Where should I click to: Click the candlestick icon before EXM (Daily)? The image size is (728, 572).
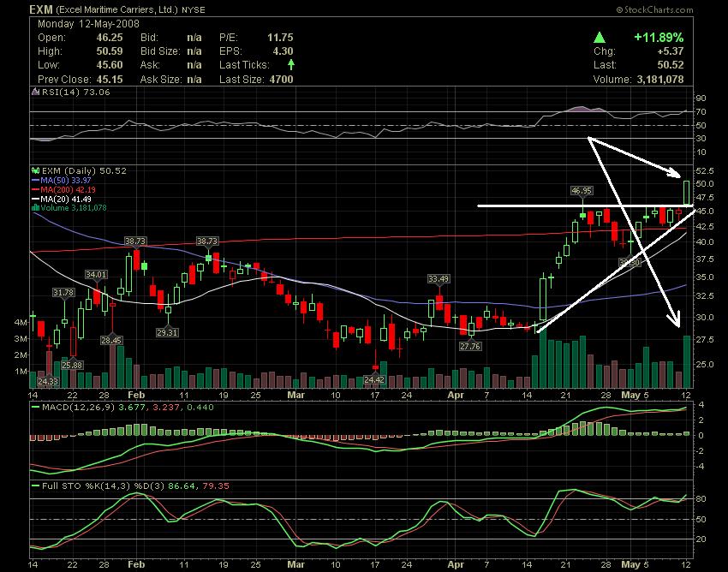36,171
